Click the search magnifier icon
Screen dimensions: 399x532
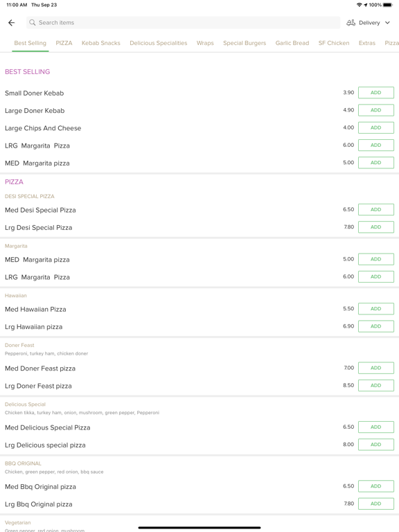33,22
